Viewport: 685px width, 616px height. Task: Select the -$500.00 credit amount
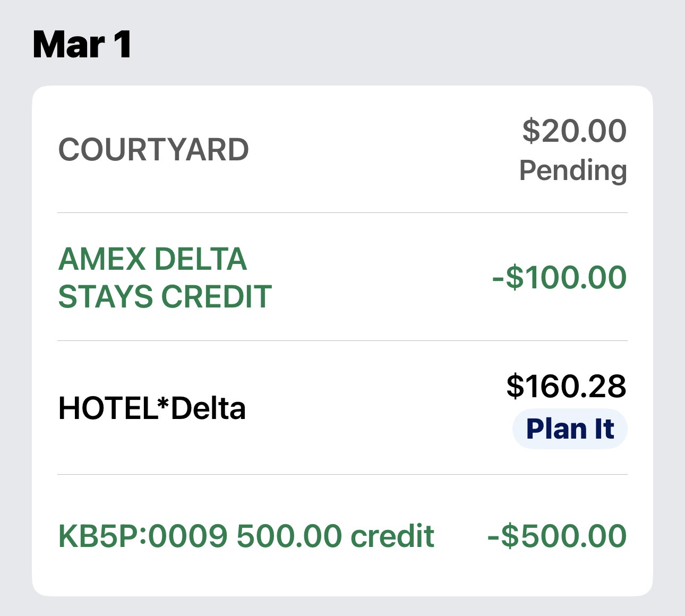point(557,536)
